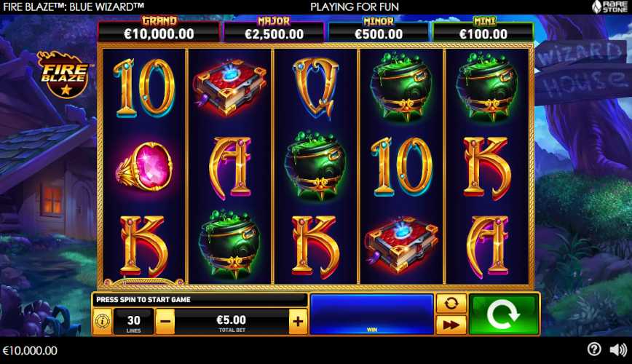Click the green spin button
The width and height of the screenshot is (632, 364).
(504, 314)
